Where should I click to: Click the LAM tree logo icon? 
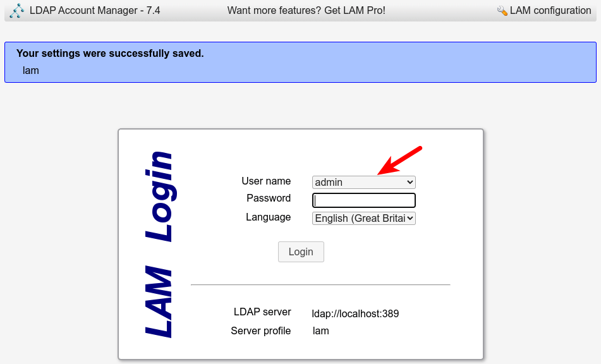(x=17, y=11)
